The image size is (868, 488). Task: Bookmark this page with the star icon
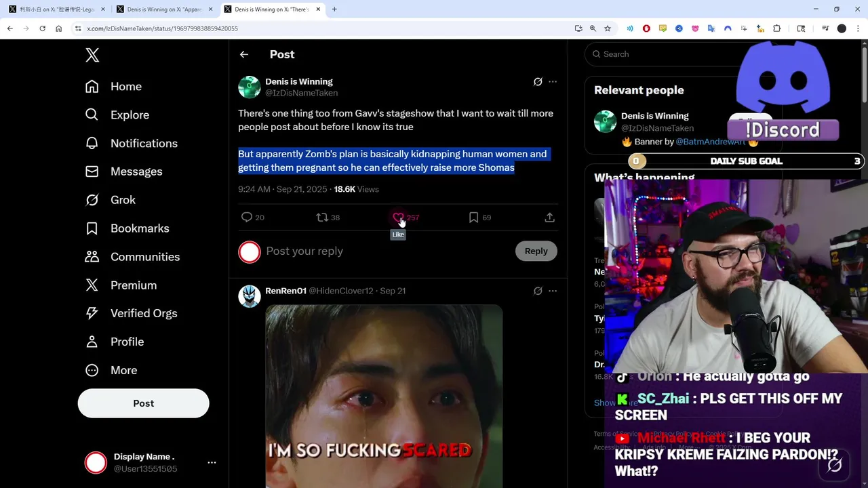[x=608, y=28]
